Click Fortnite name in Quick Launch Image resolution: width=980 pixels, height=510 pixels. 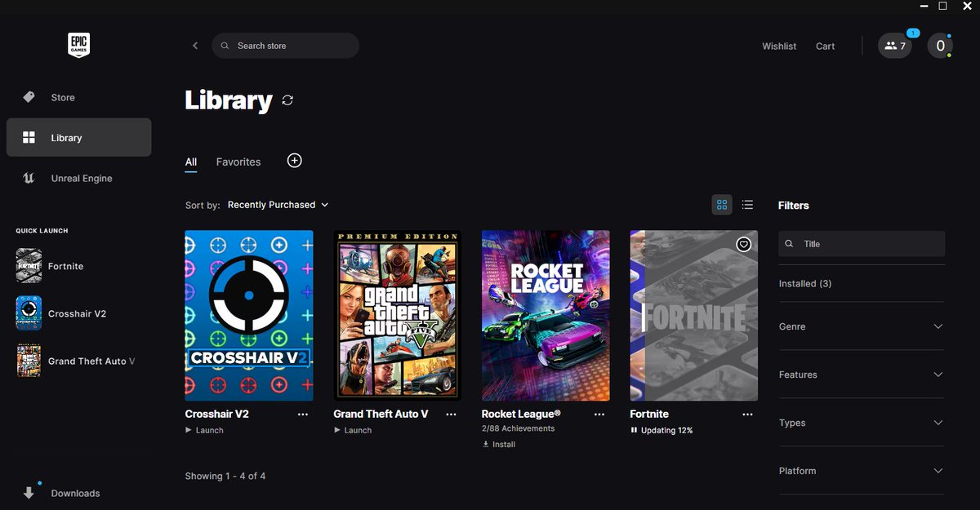(65, 266)
